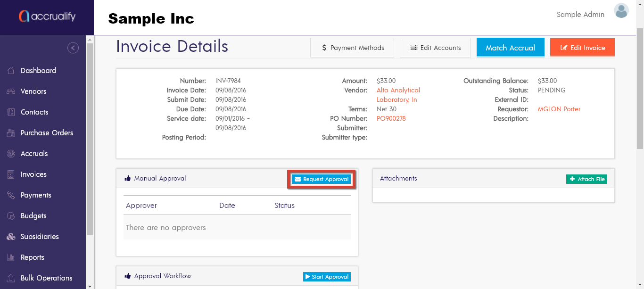Click the Edit Invoice button
Image resolution: width=644 pixels, height=289 pixels.
[582, 48]
